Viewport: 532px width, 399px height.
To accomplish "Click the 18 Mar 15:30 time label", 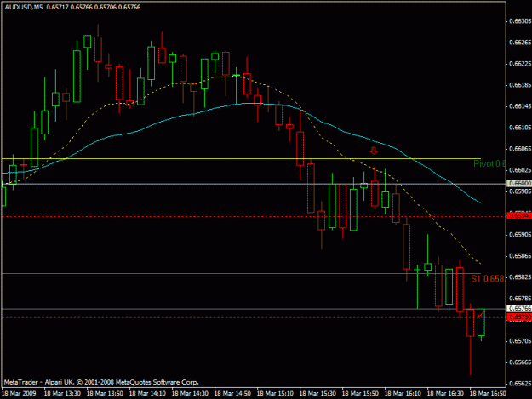I will pyautogui.click(x=317, y=394).
